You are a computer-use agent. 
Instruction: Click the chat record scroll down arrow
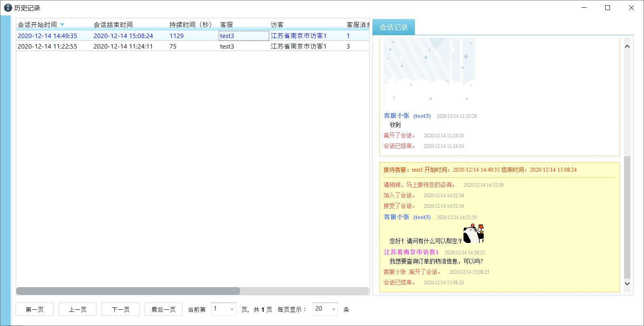click(x=627, y=284)
